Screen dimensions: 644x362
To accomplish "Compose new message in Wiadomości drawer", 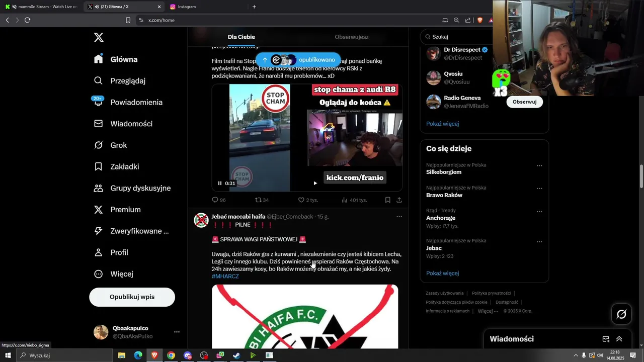I will pyautogui.click(x=606, y=339).
